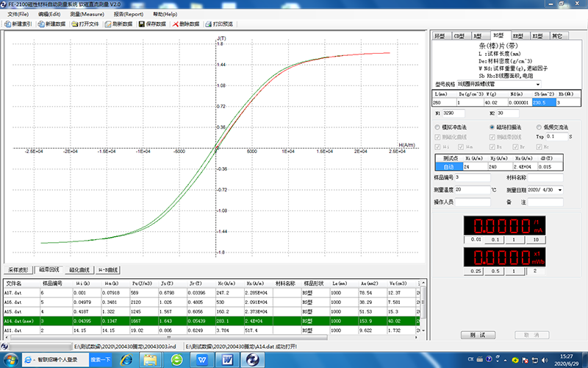Select the 磁场扫描法 radio button
This screenshot has height=368, width=588.
coord(492,127)
